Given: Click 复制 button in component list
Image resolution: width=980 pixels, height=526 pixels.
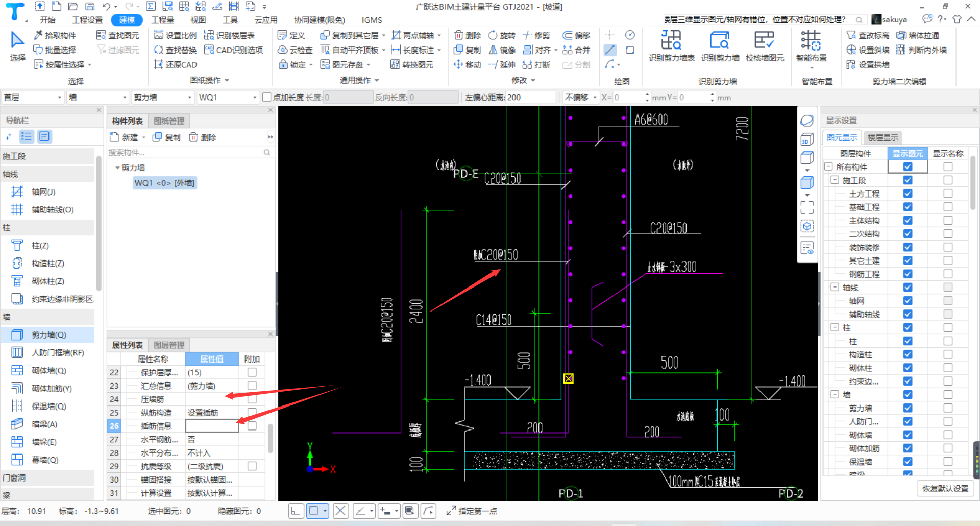Looking at the screenshot, I should click(167, 137).
